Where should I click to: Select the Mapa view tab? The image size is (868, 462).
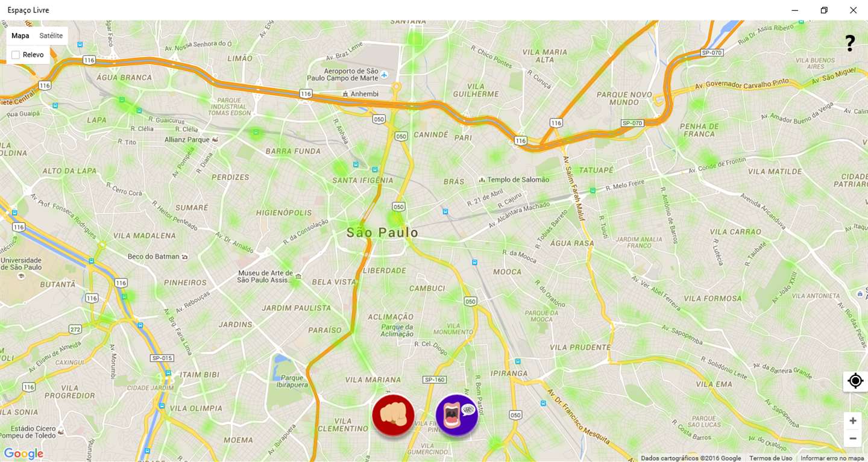click(20, 36)
